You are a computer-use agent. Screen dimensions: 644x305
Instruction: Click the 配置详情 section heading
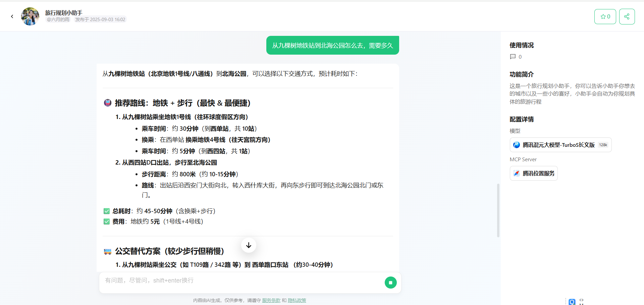(x=522, y=119)
